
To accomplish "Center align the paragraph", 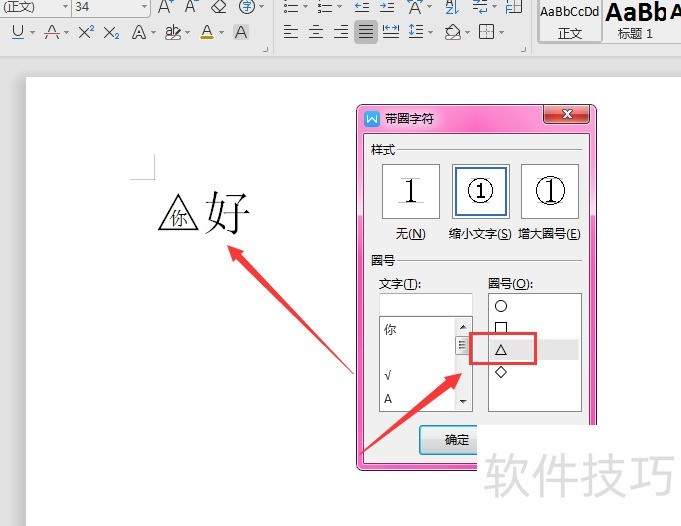I will (316, 32).
